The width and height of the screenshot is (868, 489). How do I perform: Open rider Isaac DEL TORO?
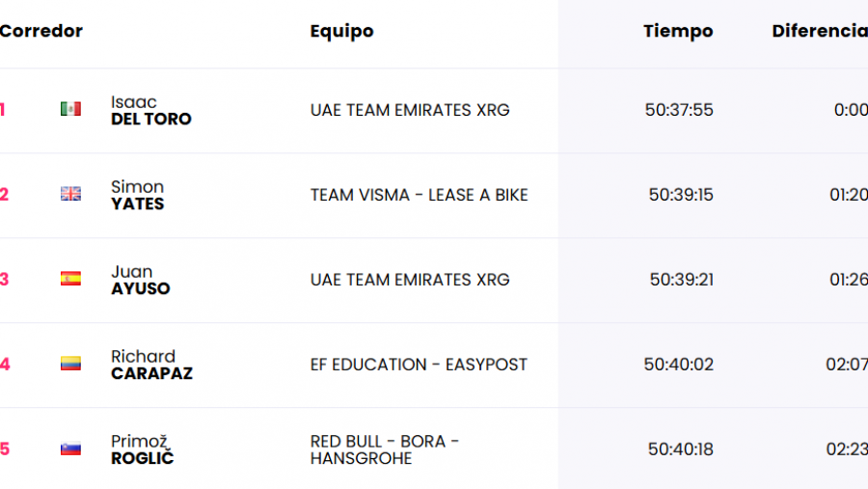coord(151,110)
